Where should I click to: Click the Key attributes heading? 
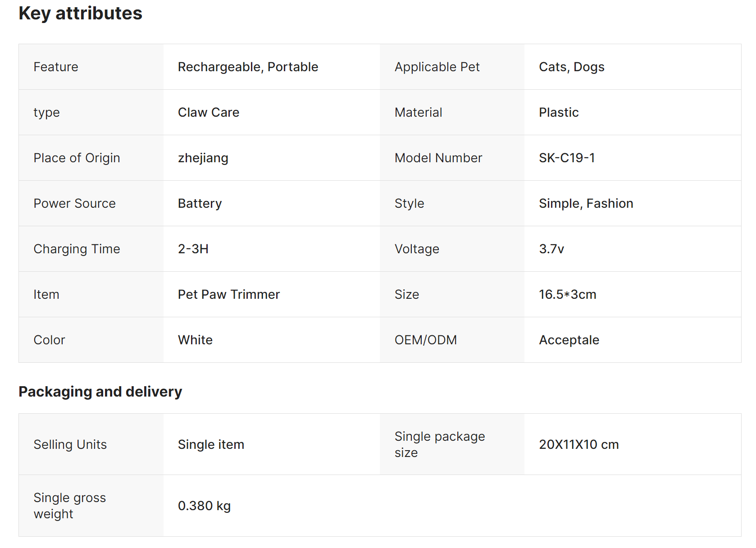(80, 14)
